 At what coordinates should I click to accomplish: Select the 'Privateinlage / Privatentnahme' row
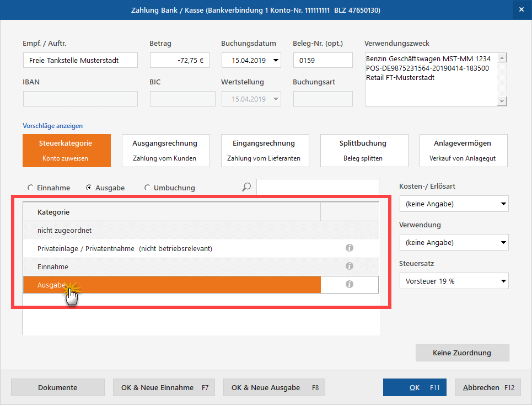click(201, 248)
